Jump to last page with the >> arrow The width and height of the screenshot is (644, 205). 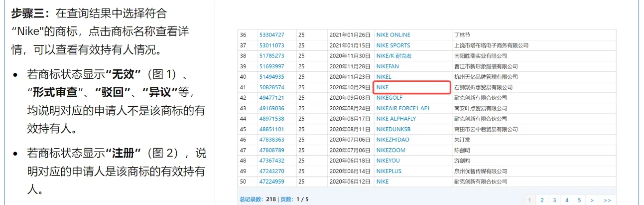pyautogui.click(x=606, y=200)
